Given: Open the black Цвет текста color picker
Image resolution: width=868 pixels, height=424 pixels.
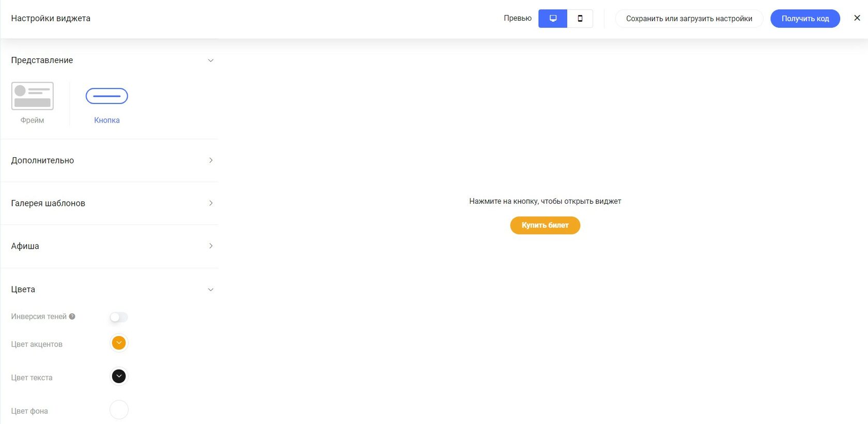Looking at the screenshot, I should pos(119,376).
